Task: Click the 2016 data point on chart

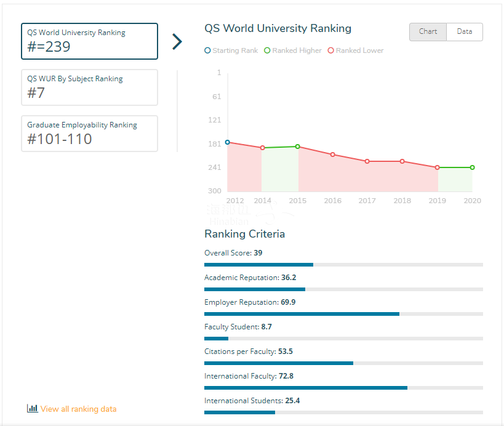Action: (x=333, y=155)
